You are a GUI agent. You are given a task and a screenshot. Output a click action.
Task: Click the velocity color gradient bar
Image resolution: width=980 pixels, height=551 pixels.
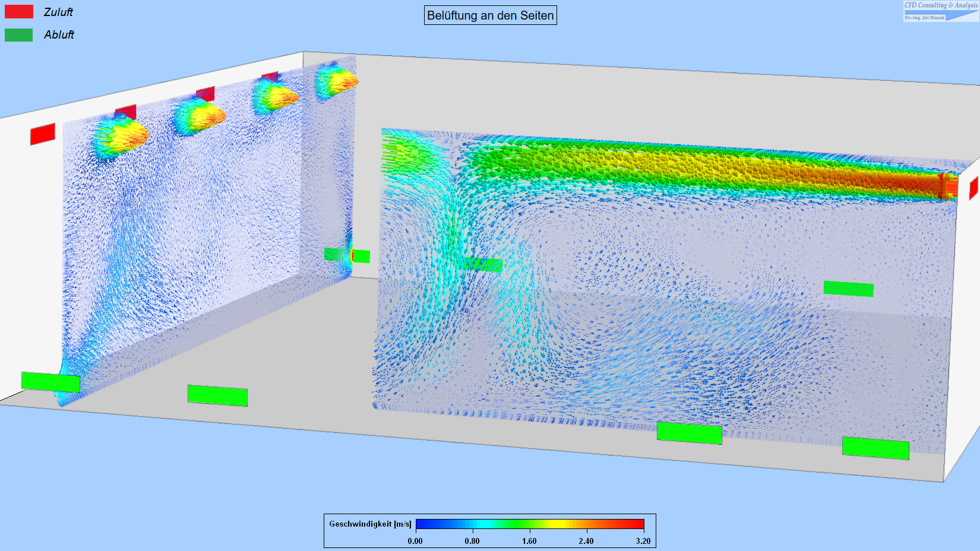point(530,524)
